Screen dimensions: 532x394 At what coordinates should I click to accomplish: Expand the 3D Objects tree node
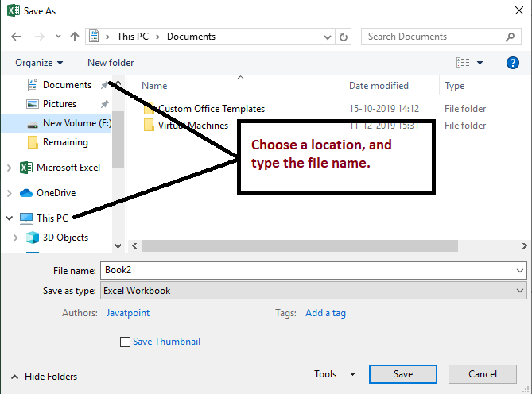click(16, 238)
